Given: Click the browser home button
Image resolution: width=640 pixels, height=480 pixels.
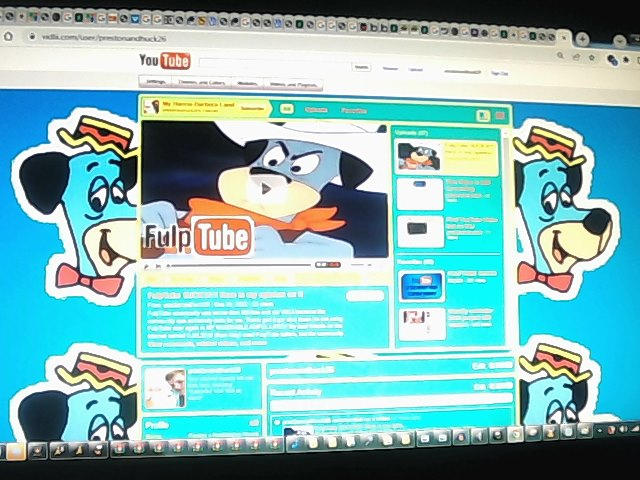Looking at the screenshot, I should (x=8, y=36).
